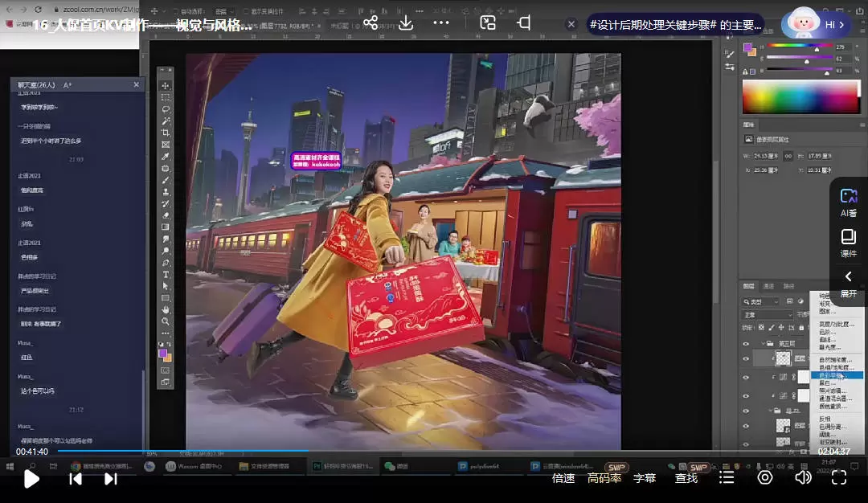Open the Hi avatar chevron menu
The image size is (868, 503).
(x=841, y=25)
